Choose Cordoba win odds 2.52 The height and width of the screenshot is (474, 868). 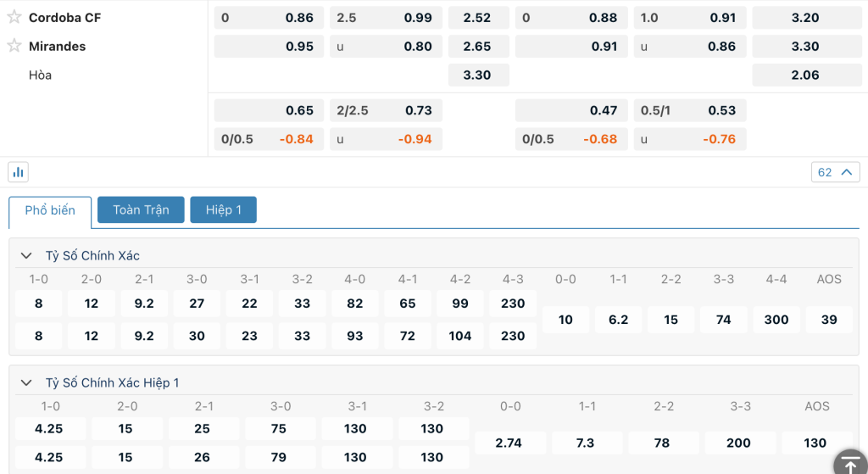(478, 18)
